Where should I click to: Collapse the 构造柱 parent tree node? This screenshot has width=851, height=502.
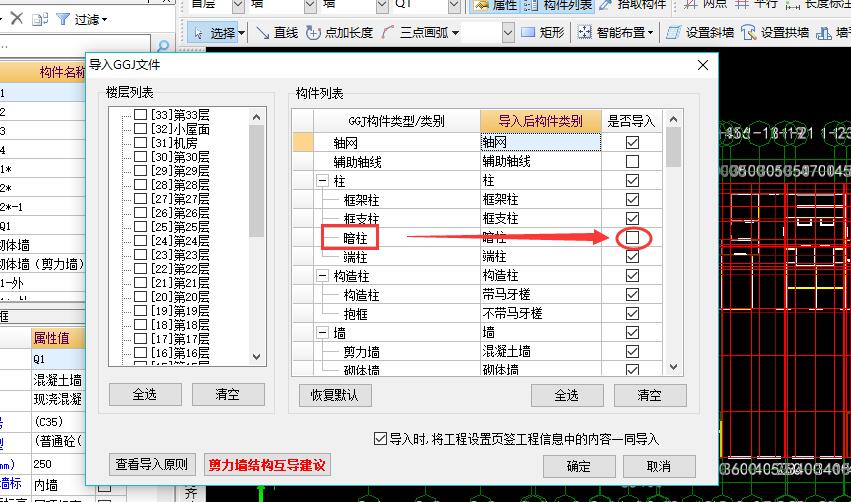[322, 276]
